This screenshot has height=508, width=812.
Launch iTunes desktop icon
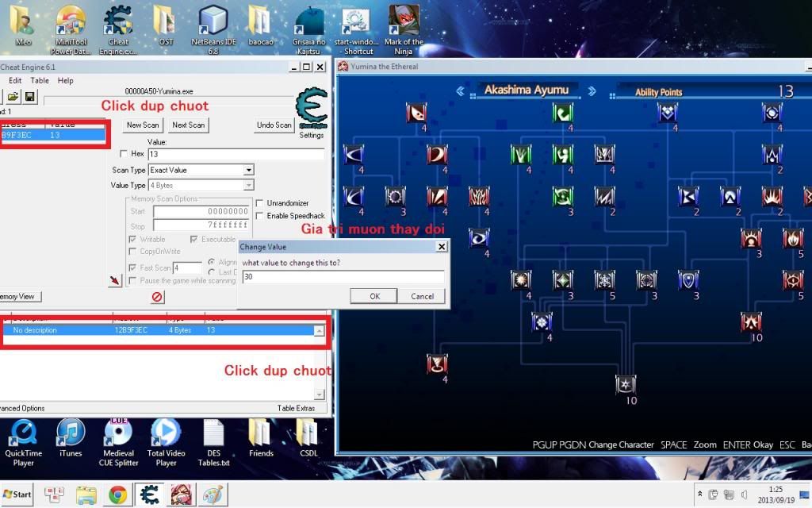click(x=71, y=438)
